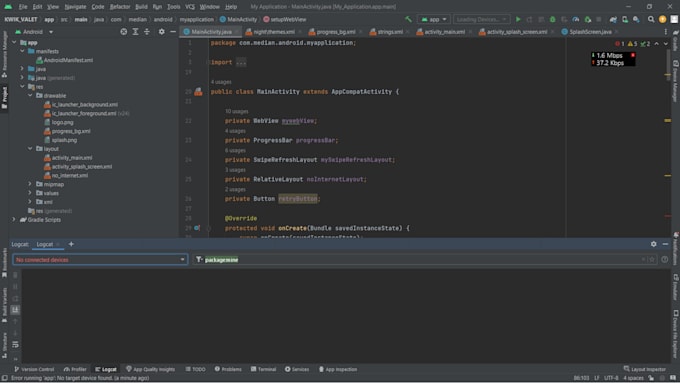Expand Gradle Scripts node
Image resolution: width=680 pixels, height=383 pixels.
click(x=14, y=219)
